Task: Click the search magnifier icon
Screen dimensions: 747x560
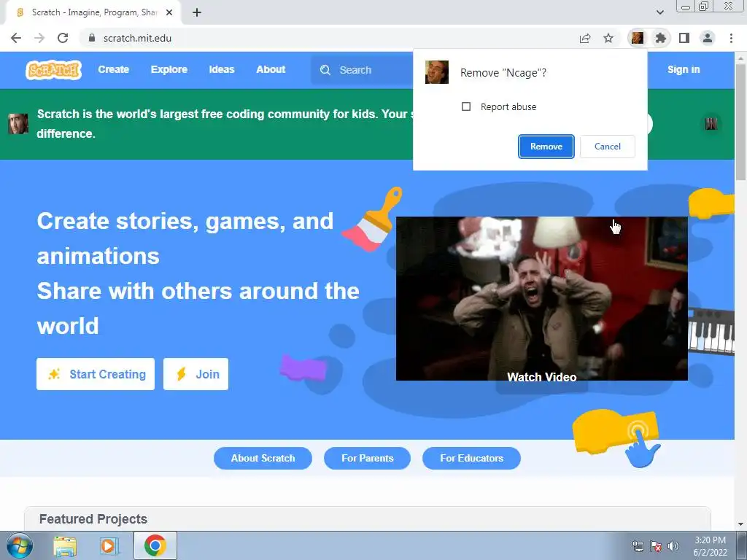Action: 325,70
